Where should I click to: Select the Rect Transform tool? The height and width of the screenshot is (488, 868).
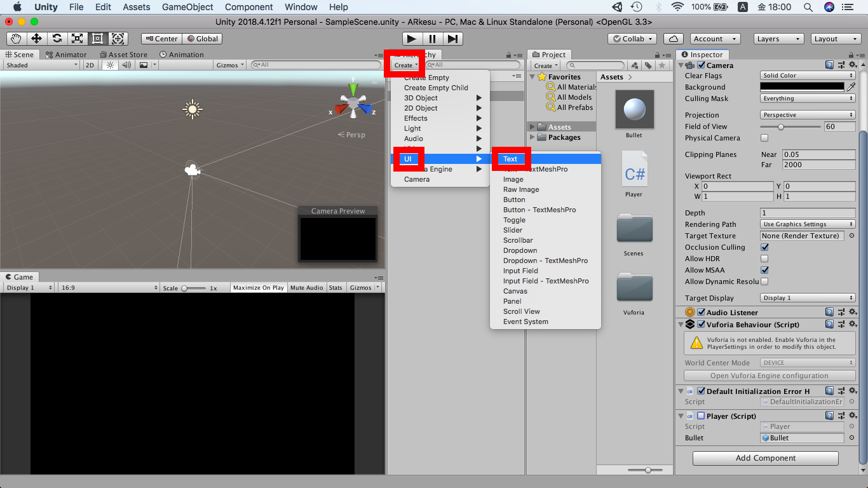click(97, 39)
